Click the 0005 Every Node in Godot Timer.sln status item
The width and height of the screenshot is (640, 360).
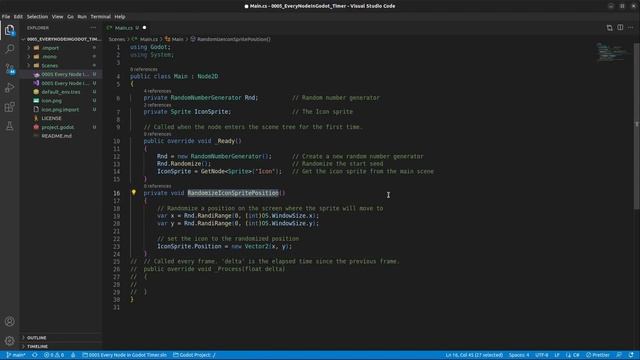tap(124, 355)
